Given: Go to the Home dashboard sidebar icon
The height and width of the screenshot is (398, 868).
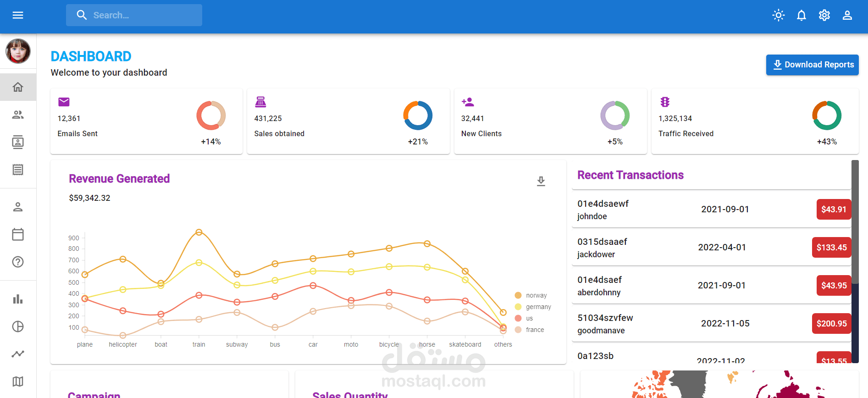Looking at the screenshot, I should tap(18, 87).
